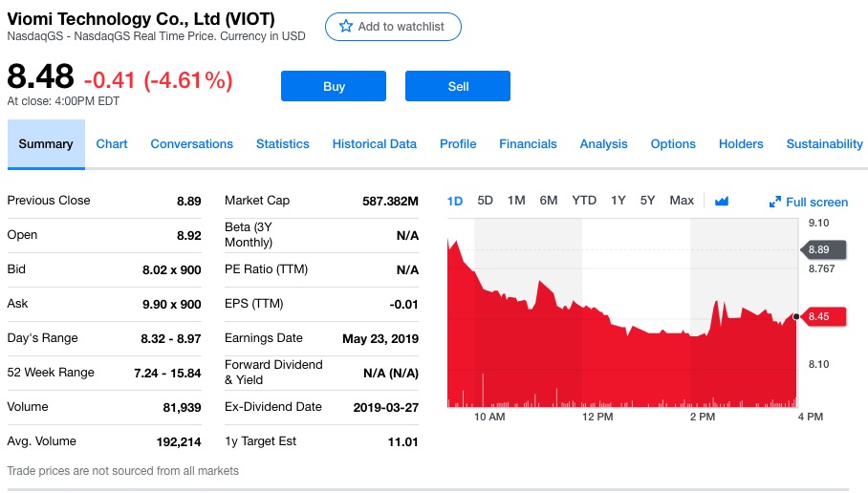Select the 6M chart range
This screenshot has width=868, height=493.
549,201
